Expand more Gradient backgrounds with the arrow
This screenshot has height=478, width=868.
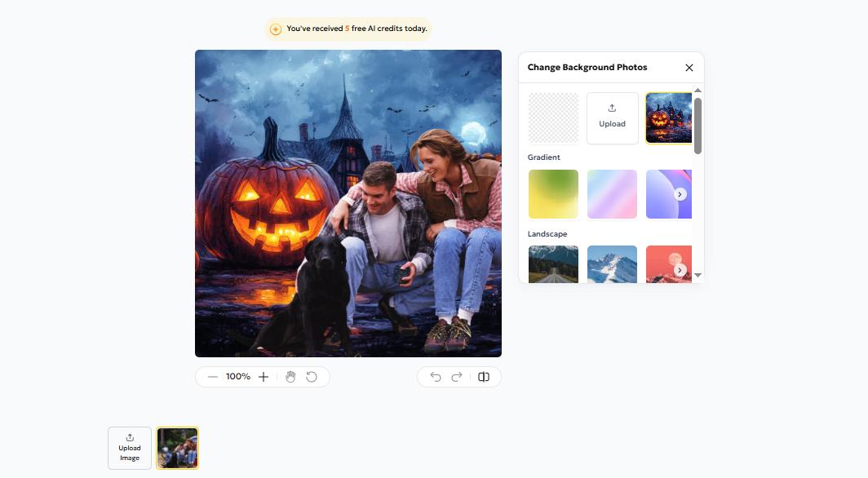pos(680,194)
